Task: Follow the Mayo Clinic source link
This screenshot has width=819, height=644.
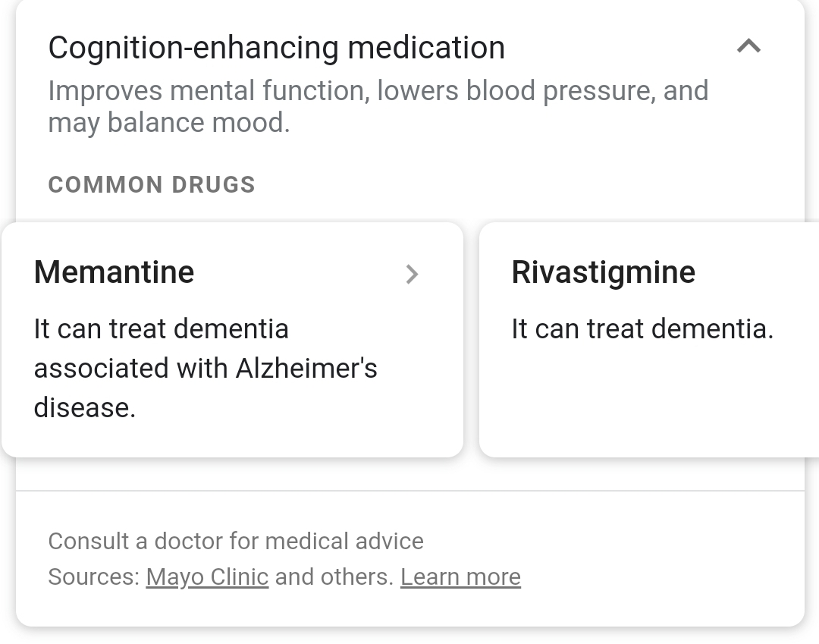Action: coord(207,576)
